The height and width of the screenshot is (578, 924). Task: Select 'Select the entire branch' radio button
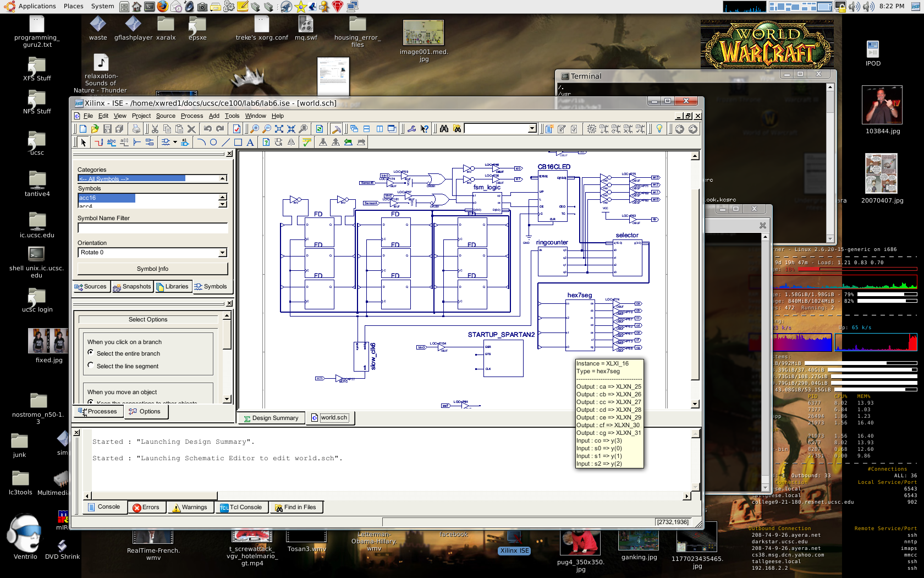[91, 352]
